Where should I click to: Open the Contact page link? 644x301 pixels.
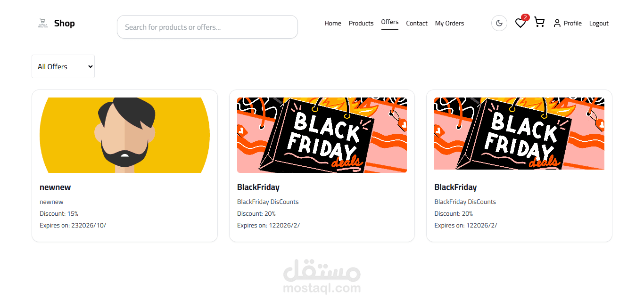(417, 23)
